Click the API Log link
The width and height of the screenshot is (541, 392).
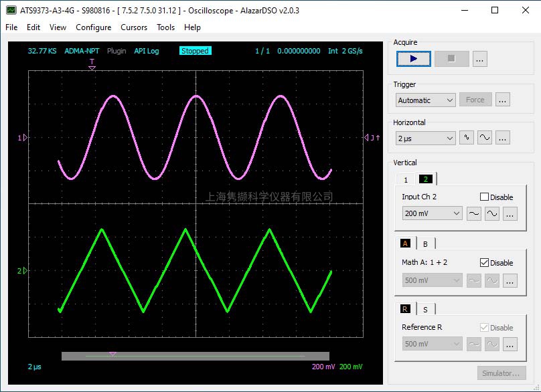[x=147, y=51]
